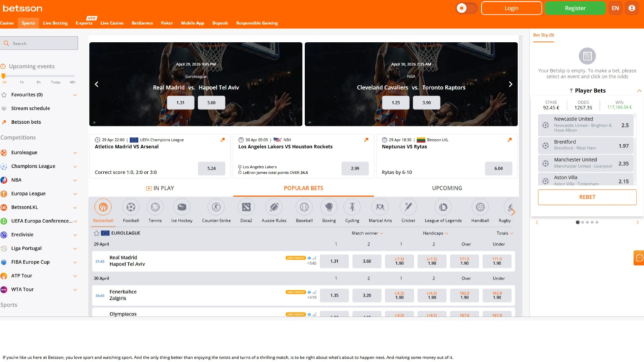This screenshot has width=644, height=362.
Task: Select the Handball sport icon
Action: (480, 207)
